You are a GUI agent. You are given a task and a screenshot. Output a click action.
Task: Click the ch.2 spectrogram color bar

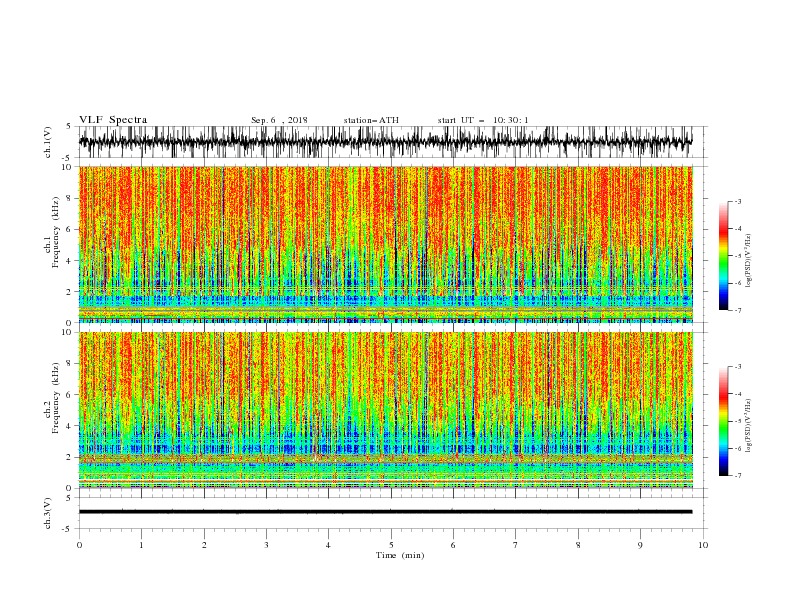point(723,421)
